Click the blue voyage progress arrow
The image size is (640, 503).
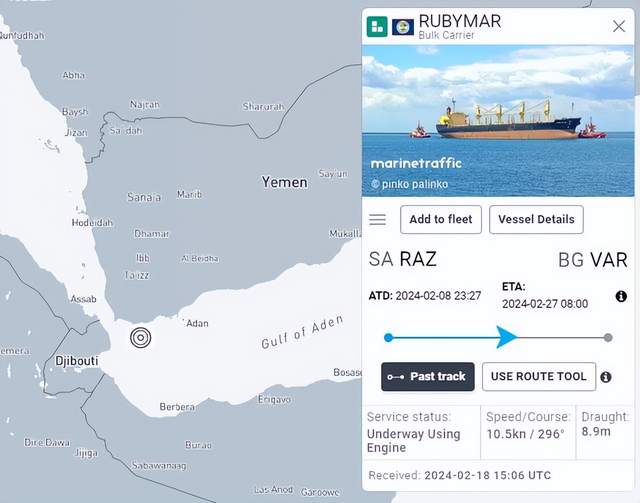click(x=506, y=337)
